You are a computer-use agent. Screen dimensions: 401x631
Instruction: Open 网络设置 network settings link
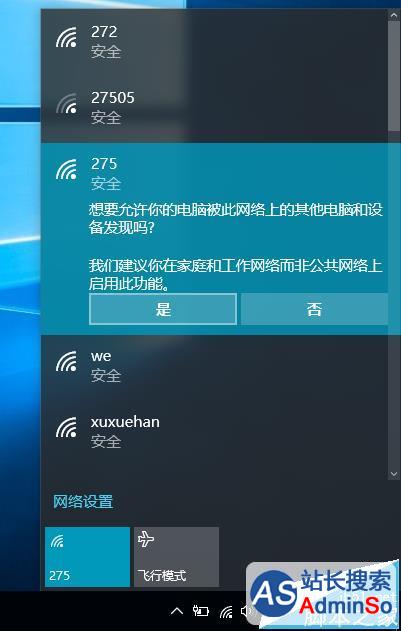pyautogui.click(x=83, y=502)
